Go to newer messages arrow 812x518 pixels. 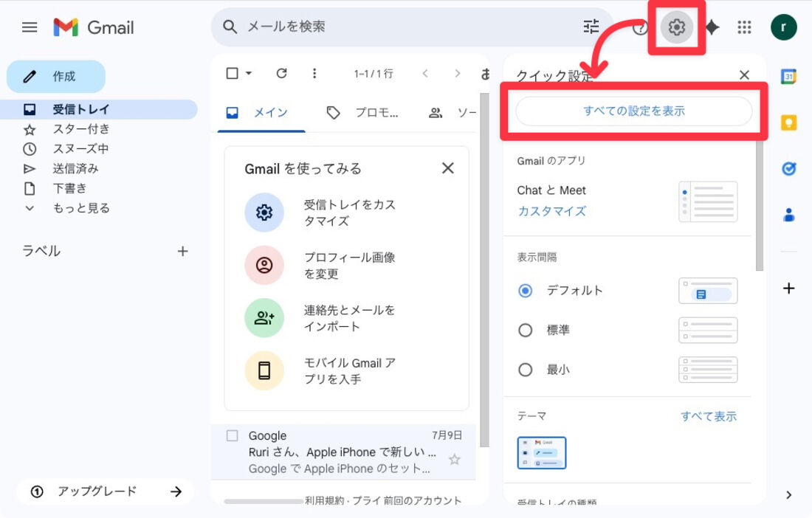[x=425, y=74]
